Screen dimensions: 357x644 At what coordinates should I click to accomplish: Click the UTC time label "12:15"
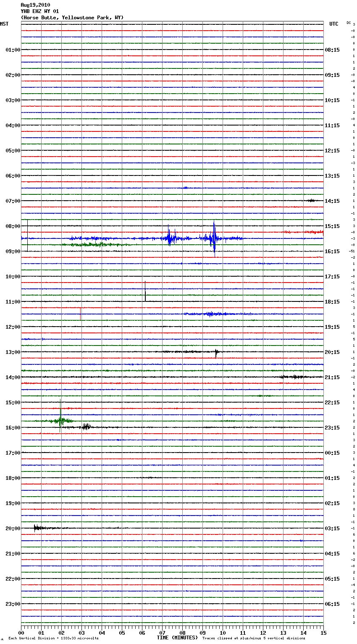(332, 151)
